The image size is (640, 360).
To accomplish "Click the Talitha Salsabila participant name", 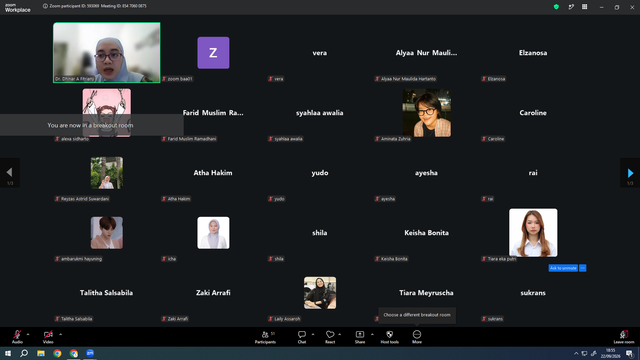I will (106, 293).
